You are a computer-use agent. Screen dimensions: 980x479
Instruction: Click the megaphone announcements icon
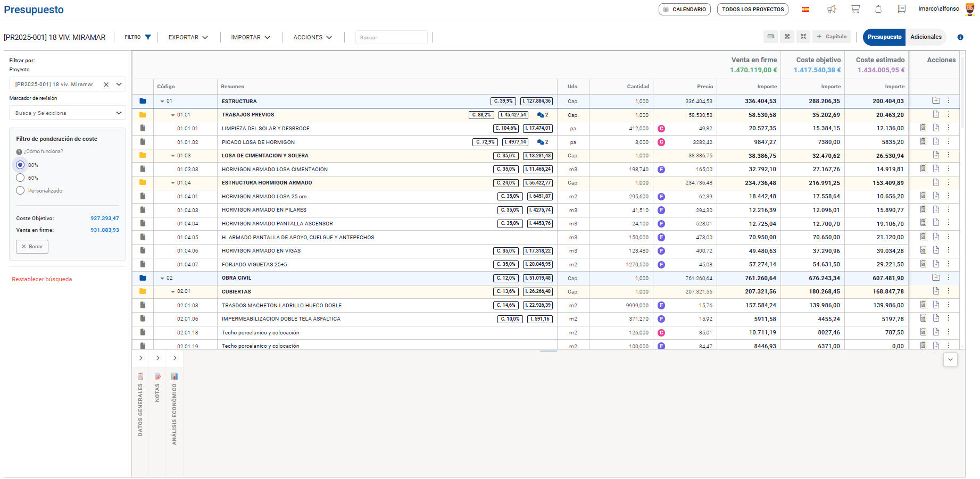tap(832, 9)
